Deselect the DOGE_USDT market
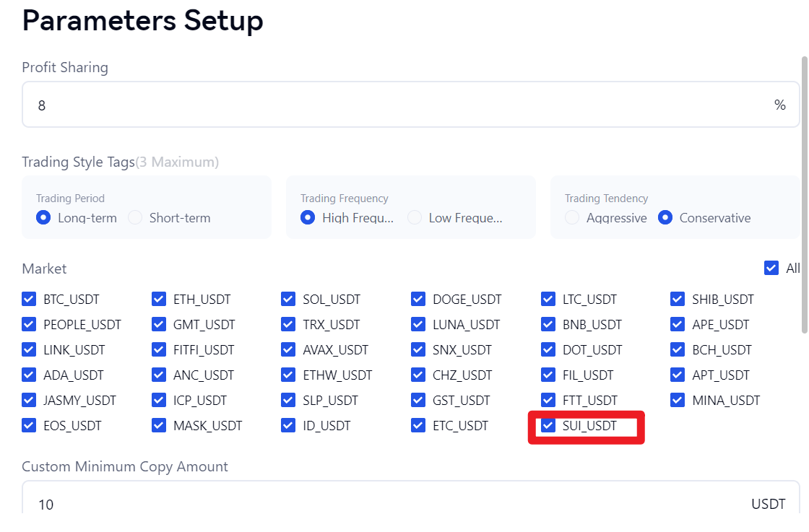The width and height of the screenshot is (809, 532). click(418, 300)
